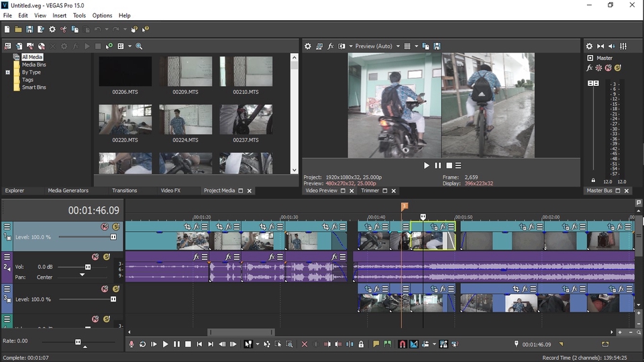Open the Project Media views dropdown arrow
The image size is (644, 362).
(x=129, y=46)
